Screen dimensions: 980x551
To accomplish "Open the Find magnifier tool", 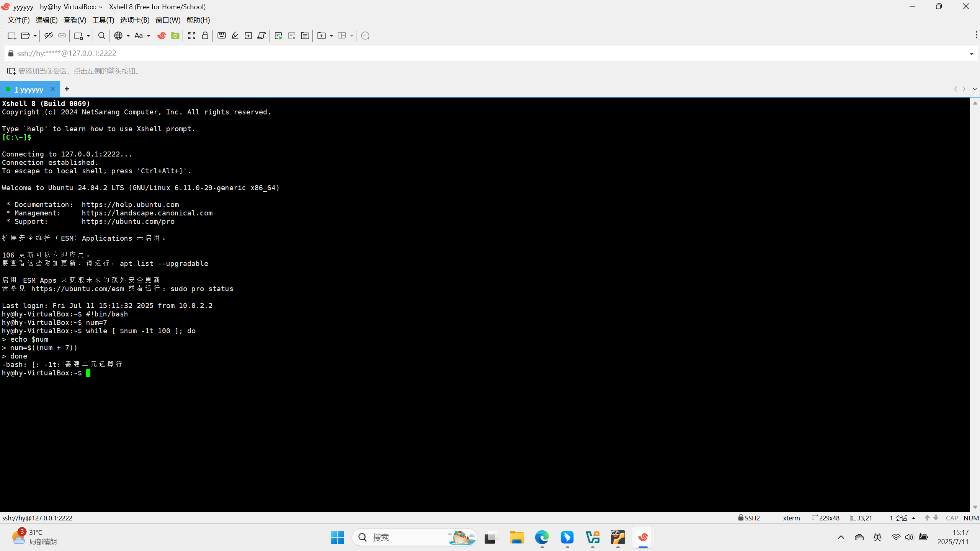I will (x=101, y=36).
